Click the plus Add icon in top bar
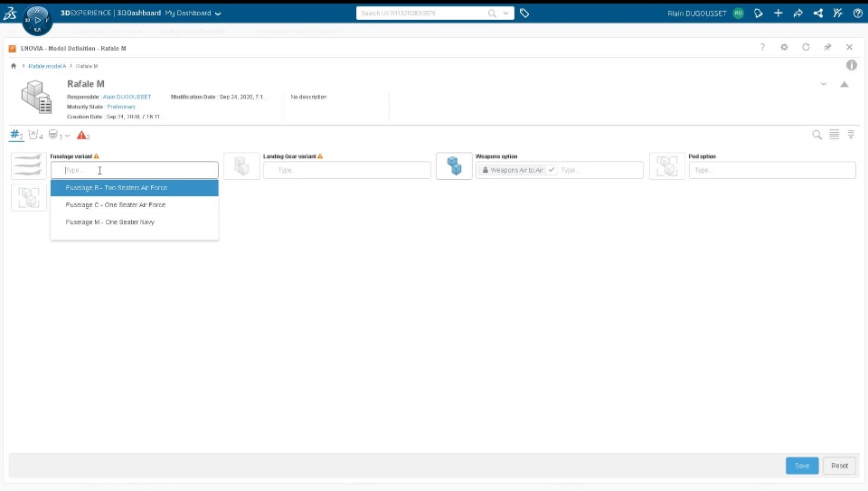 [778, 14]
